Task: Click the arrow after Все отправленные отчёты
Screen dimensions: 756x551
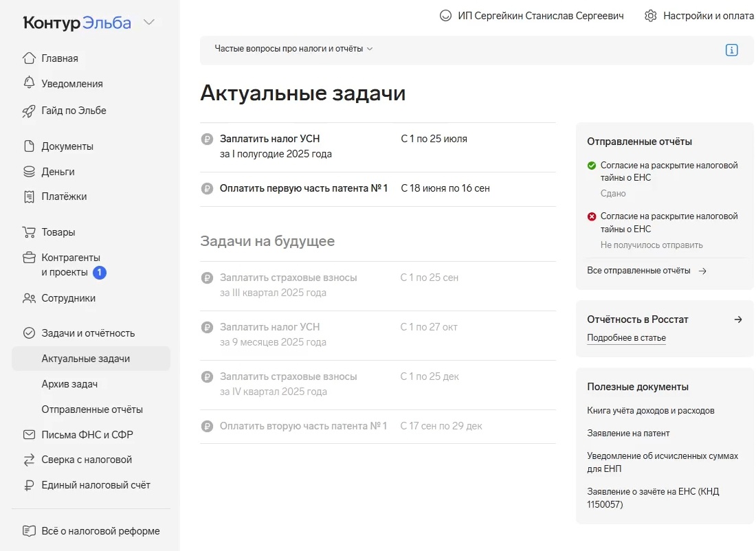Action: (x=702, y=271)
